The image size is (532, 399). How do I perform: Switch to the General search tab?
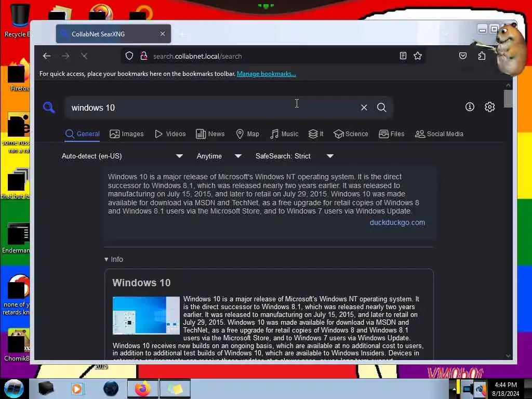83,134
